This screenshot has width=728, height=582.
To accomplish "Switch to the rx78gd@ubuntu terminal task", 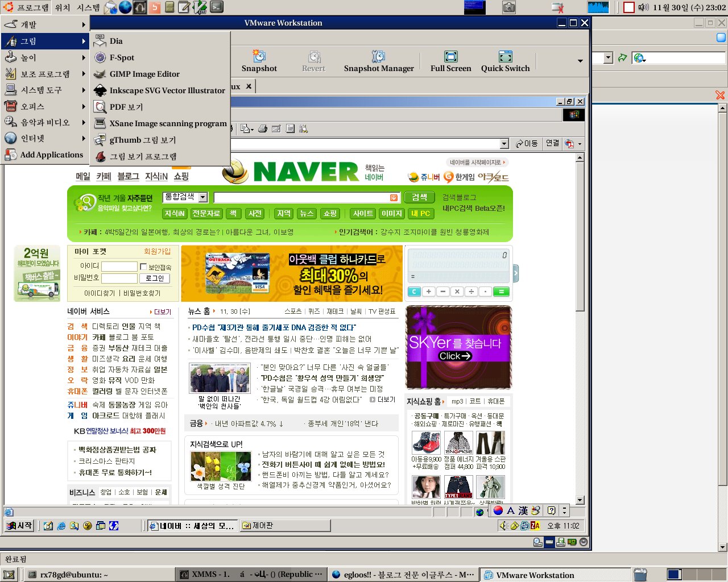I will [x=99, y=575].
